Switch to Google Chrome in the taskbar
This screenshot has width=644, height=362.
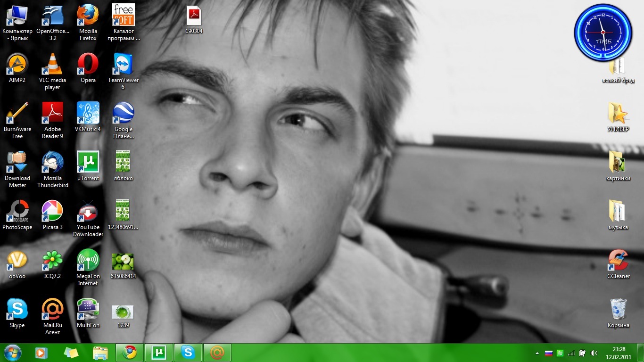pos(130,353)
